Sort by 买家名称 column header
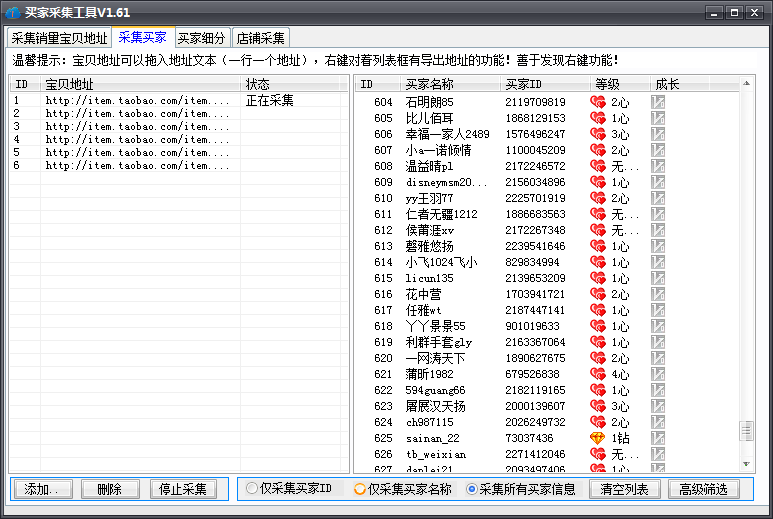The height and width of the screenshot is (519, 773). click(429, 84)
